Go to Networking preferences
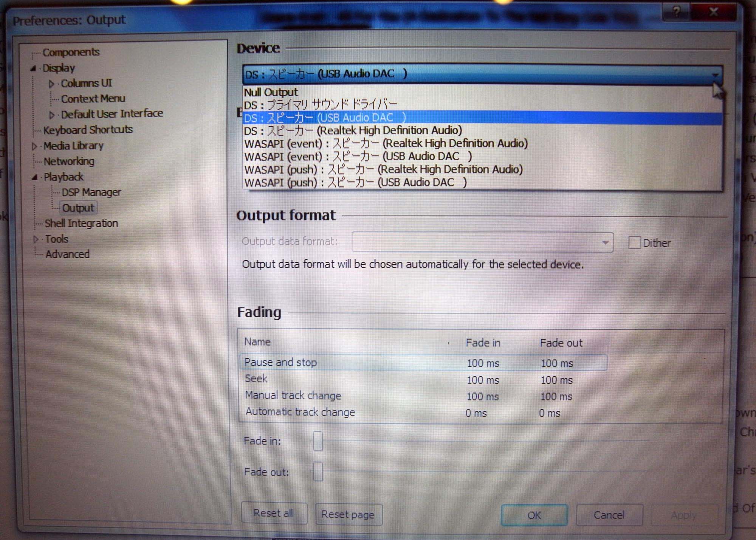The image size is (756, 540). click(69, 161)
